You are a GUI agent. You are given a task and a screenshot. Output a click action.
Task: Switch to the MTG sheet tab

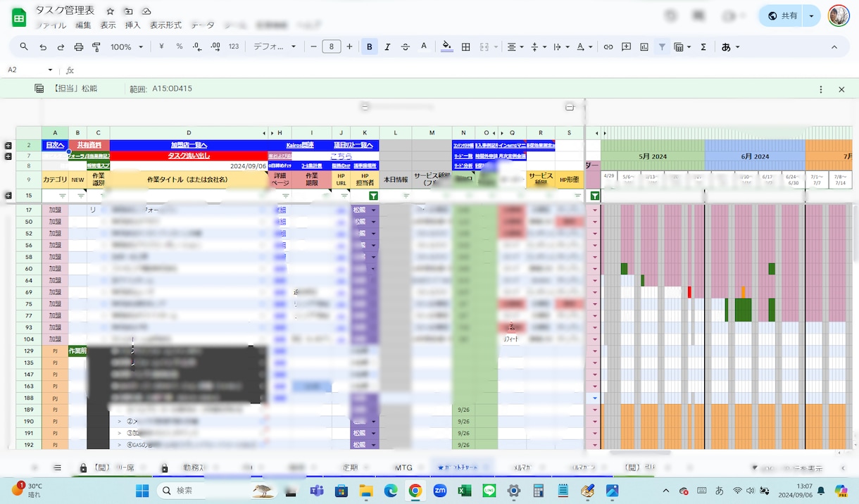pos(403,467)
